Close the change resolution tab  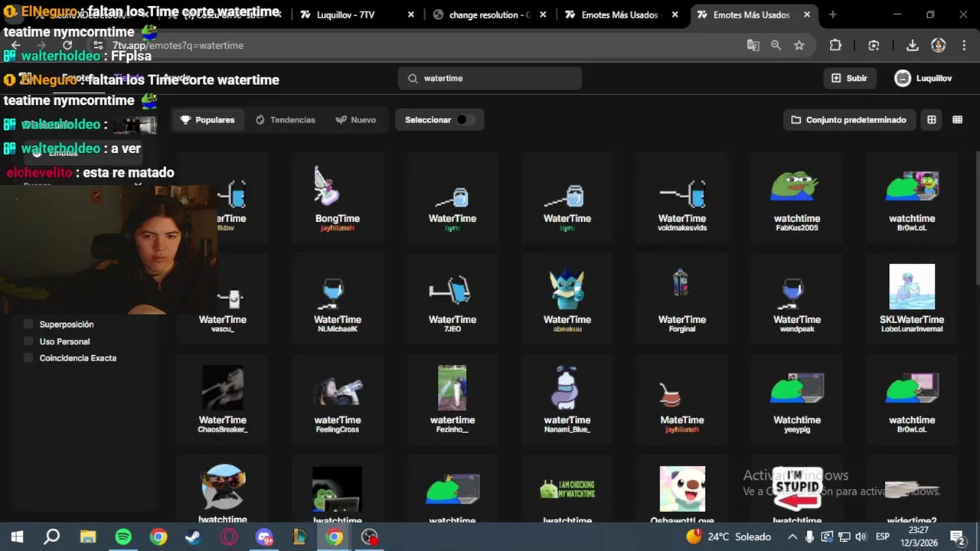[544, 15]
